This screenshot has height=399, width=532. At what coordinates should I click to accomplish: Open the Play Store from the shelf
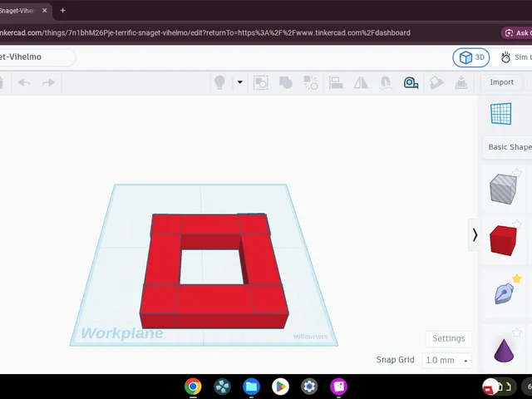[280, 386]
